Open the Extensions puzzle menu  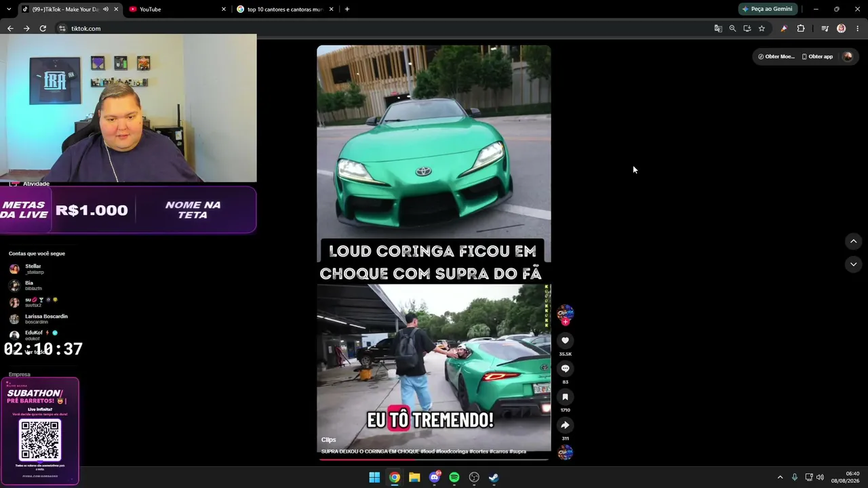click(801, 28)
